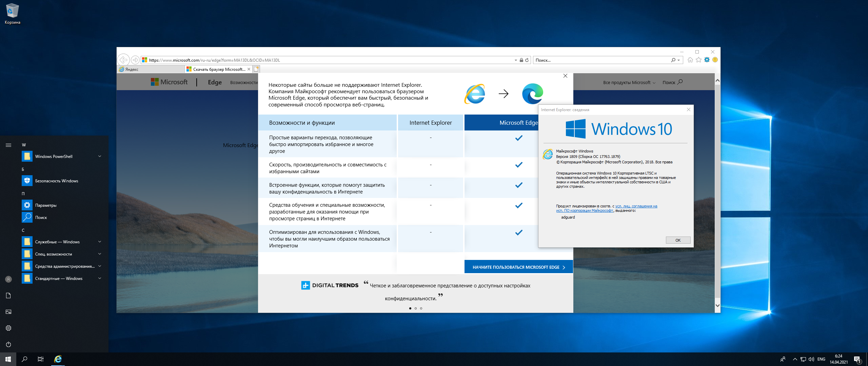Viewport: 868px width, 366px height.
Task: Close the Edge recommendation popup
Action: tap(565, 76)
